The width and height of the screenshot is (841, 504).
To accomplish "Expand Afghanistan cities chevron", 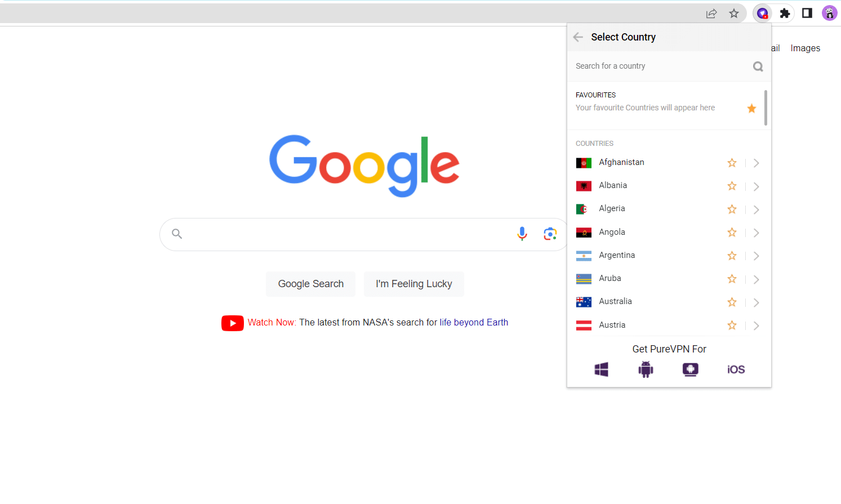I will 757,163.
